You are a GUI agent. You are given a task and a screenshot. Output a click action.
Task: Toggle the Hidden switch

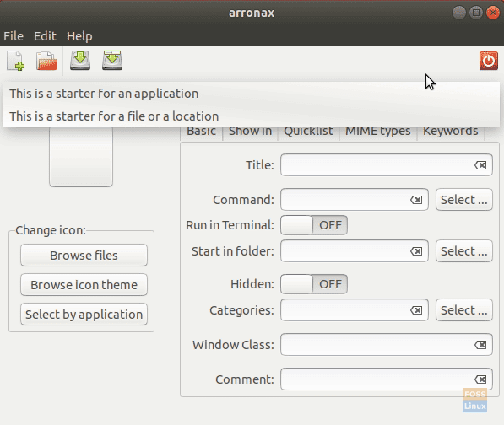point(314,284)
